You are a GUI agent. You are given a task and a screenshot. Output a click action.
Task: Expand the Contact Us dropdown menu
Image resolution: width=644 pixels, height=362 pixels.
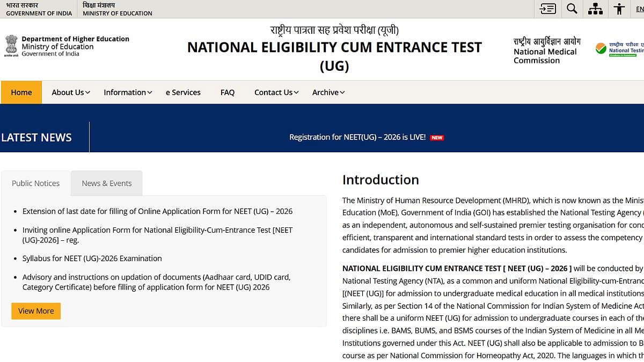(276, 92)
